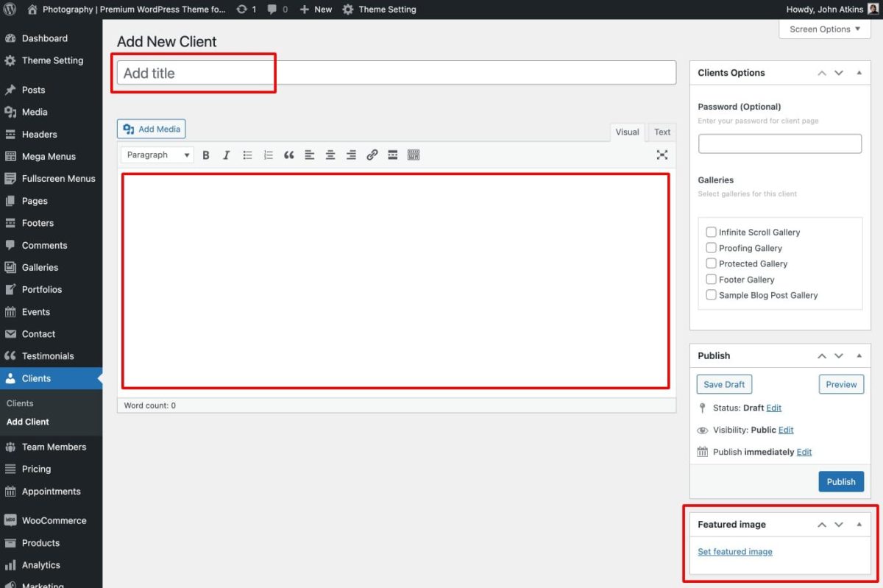This screenshot has height=588, width=883.
Task: Click the Set featured image link
Action: (734, 551)
